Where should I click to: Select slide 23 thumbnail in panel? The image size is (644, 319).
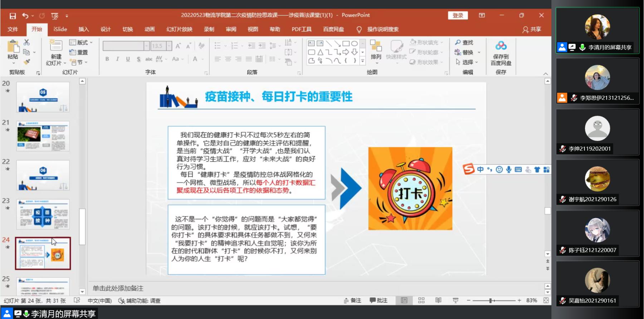[x=43, y=214]
